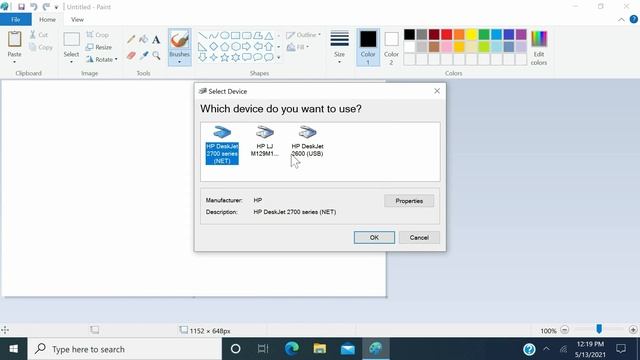Confirm device selection with OK
Image resolution: width=640 pixels, height=360 pixels.
point(374,238)
